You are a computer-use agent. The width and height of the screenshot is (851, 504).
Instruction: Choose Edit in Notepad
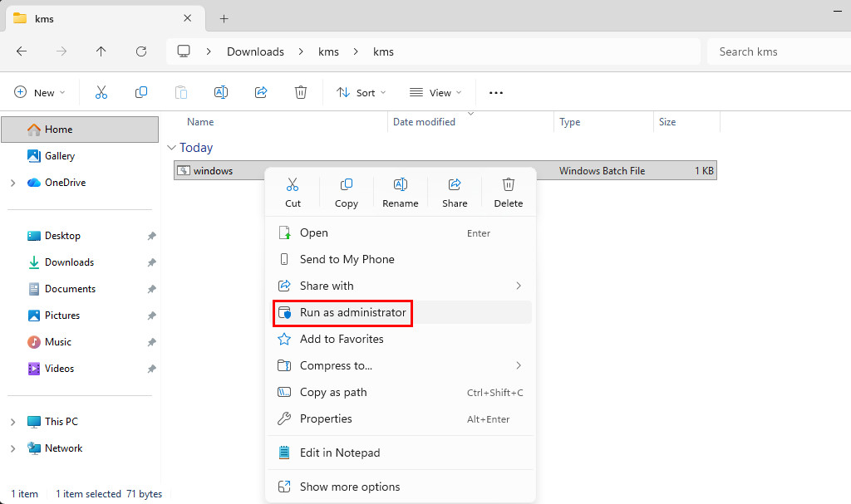point(339,453)
